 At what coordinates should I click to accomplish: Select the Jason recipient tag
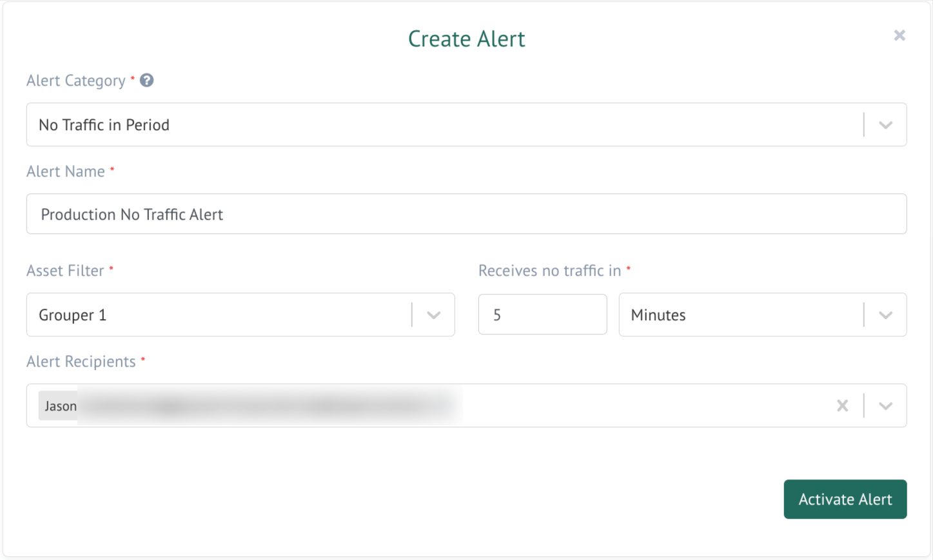[61, 406]
